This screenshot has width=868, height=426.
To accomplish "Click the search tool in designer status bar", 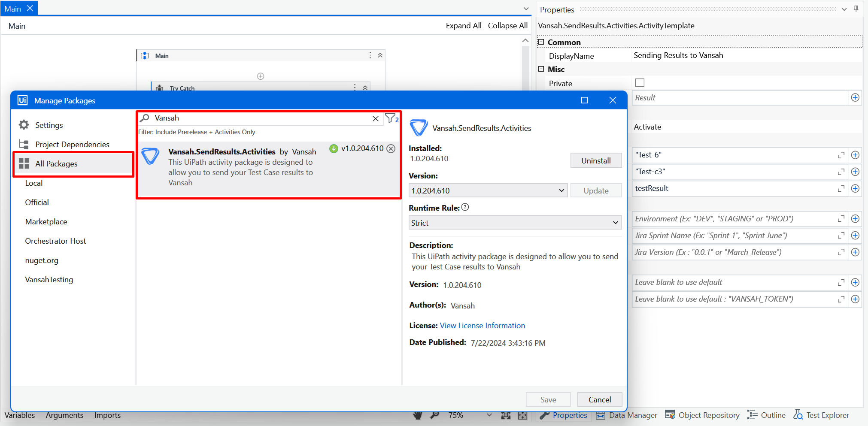I will point(434,415).
